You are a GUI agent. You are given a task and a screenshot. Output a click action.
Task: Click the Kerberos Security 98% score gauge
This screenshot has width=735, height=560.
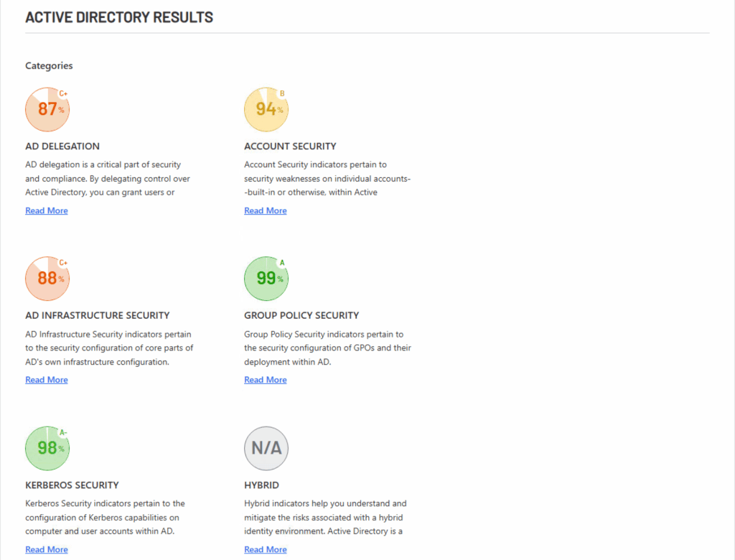click(47, 448)
